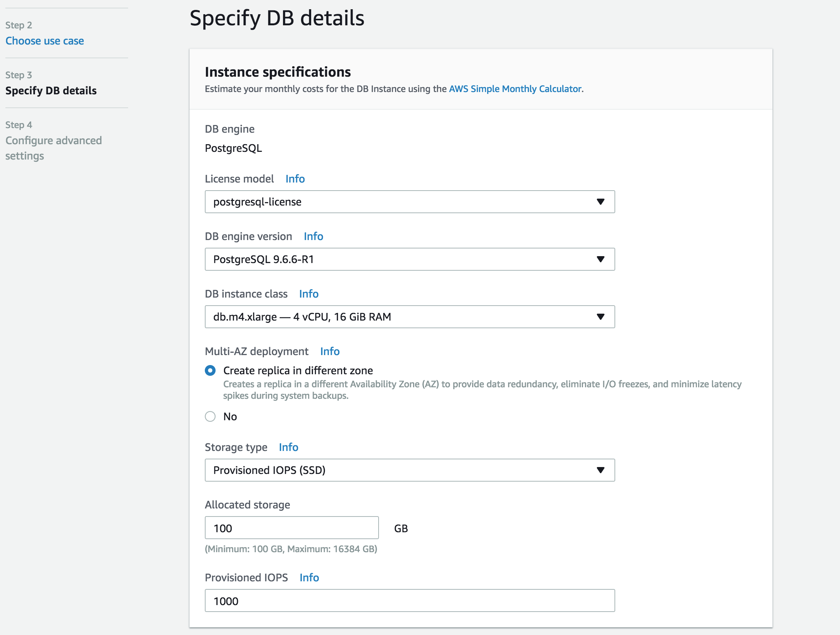Image resolution: width=840 pixels, height=635 pixels.
Task: Click Info beside Multi-AZ deployment
Action: [x=330, y=351]
